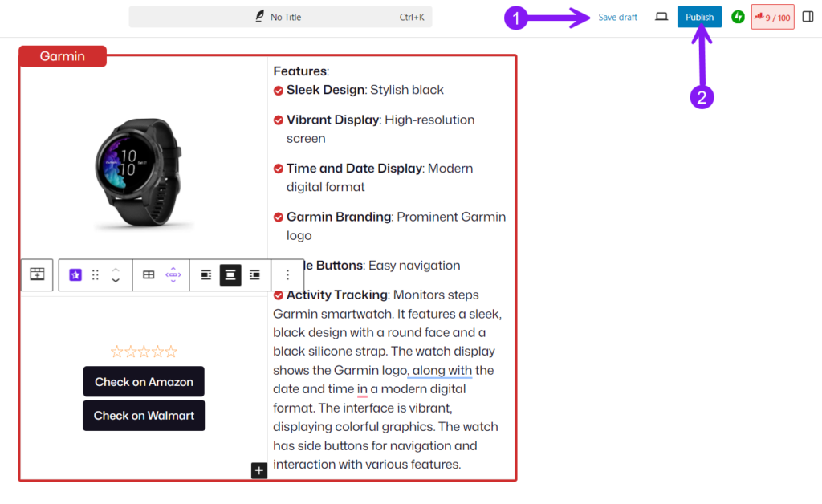Click the Publish button
This screenshot has width=822, height=504.
699,18
